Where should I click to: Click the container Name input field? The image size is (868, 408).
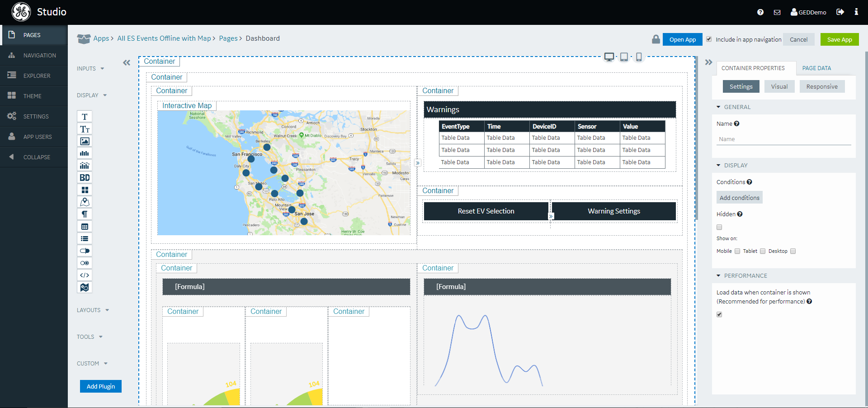(x=783, y=139)
